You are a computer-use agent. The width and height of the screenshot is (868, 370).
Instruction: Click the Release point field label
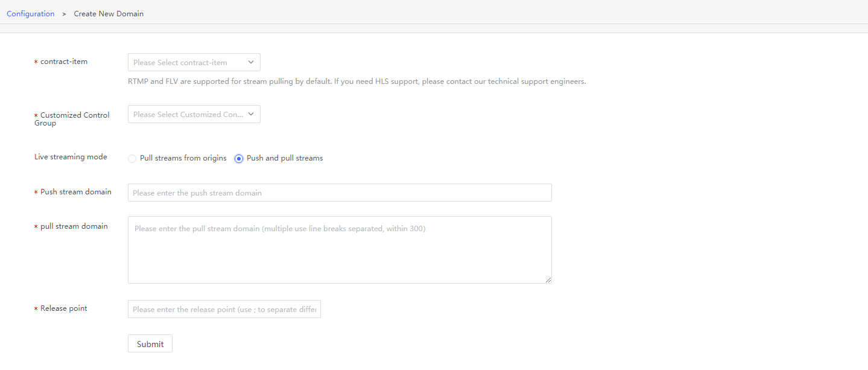[x=64, y=308]
